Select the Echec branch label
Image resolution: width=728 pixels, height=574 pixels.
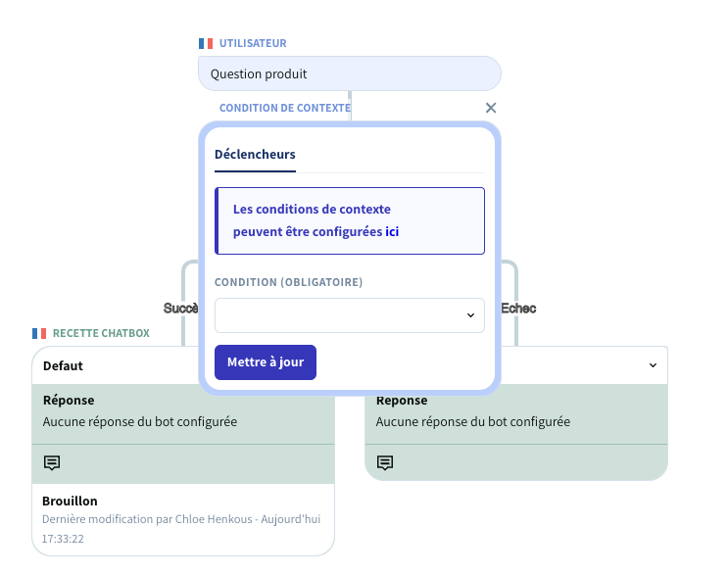pyautogui.click(x=518, y=308)
